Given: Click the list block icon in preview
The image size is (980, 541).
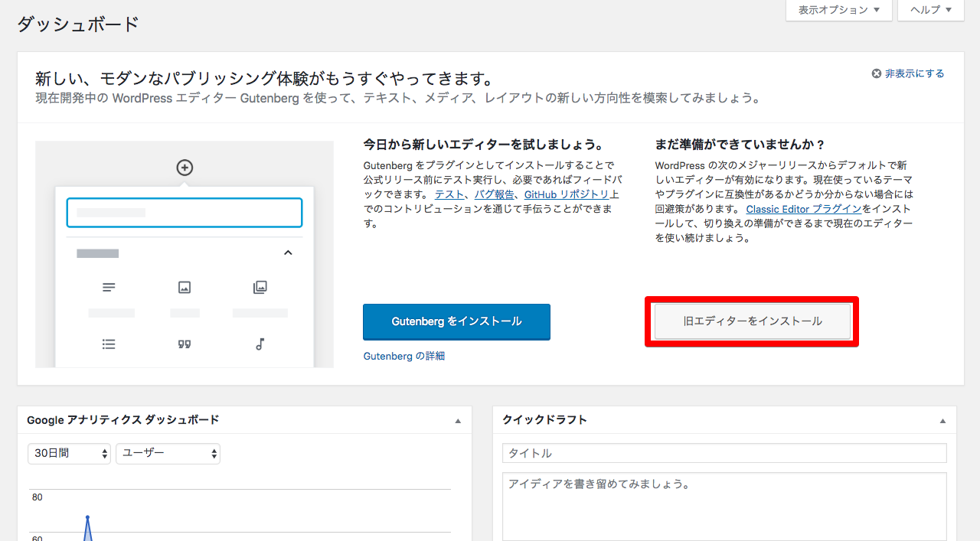Looking at the screenshot, I should tap(109, 344).
